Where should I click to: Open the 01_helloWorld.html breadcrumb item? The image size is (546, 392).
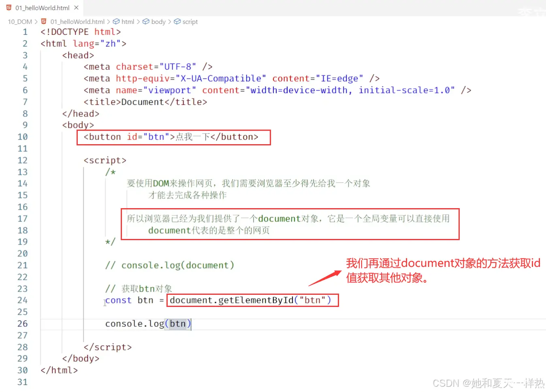(77, 22)
